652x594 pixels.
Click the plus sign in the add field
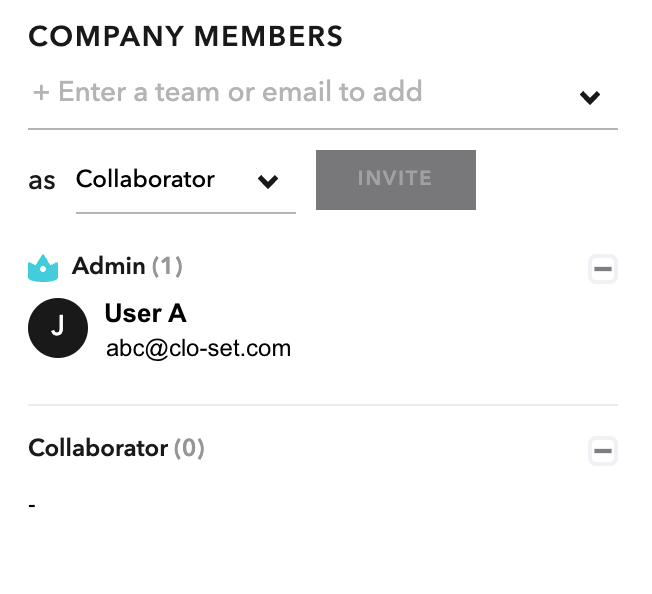point(41,92)
